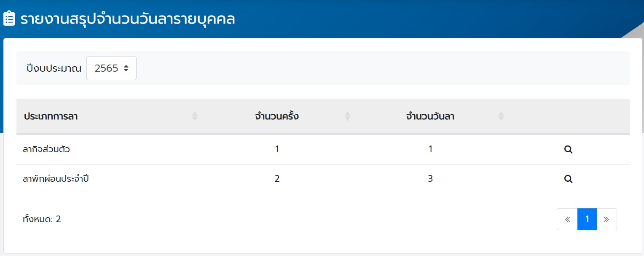Click the จำนวนครั้ง column header text
Viewport: 644px width, 256px height.
[x=277, y=117]
